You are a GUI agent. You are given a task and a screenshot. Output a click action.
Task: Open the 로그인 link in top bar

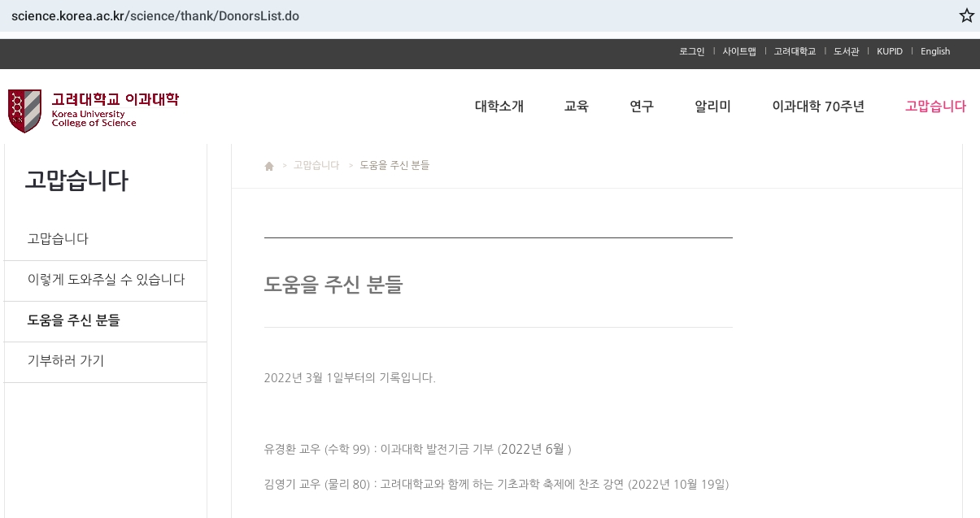[x=691, y=51]
